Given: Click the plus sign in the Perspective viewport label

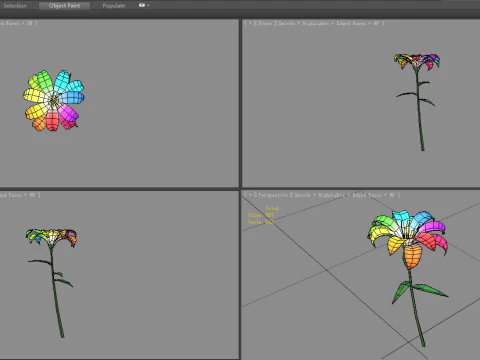Looking at the screenshot, I should point(250,195).
